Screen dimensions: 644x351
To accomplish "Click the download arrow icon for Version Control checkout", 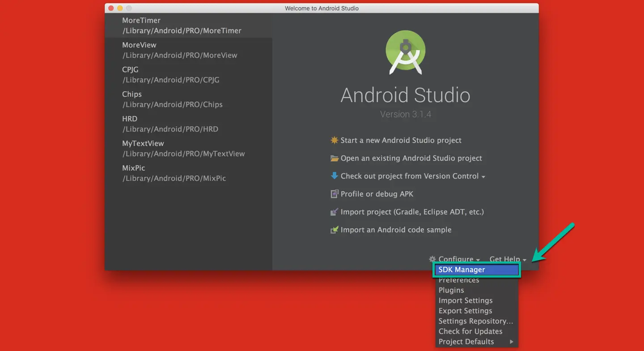I will (335, 176).
